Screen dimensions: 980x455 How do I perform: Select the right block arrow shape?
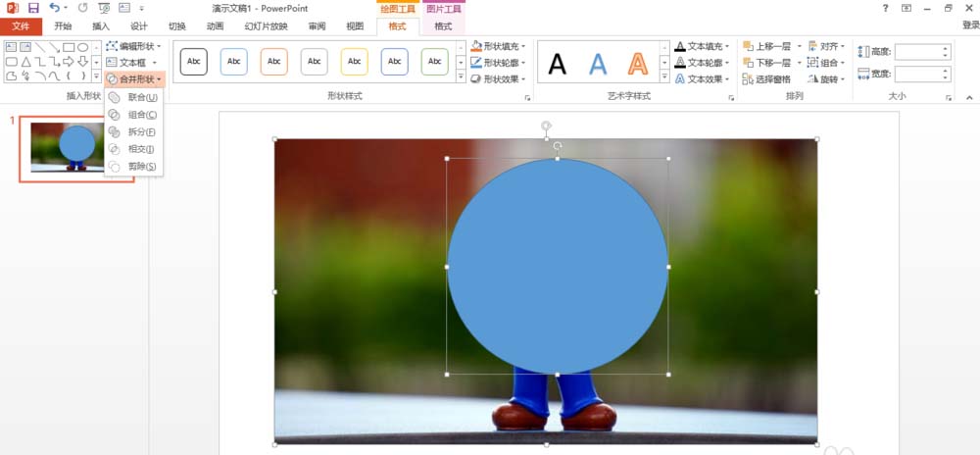69,62
